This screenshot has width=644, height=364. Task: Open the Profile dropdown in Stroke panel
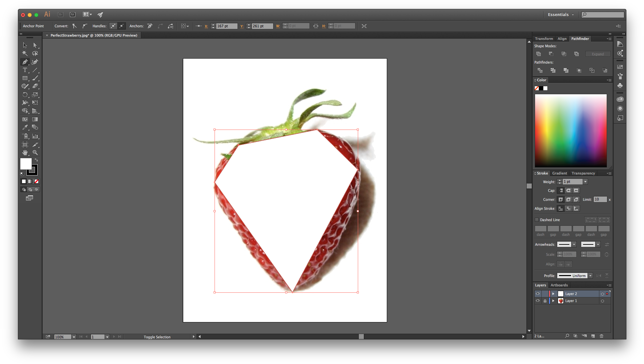[x=590, y=275]
